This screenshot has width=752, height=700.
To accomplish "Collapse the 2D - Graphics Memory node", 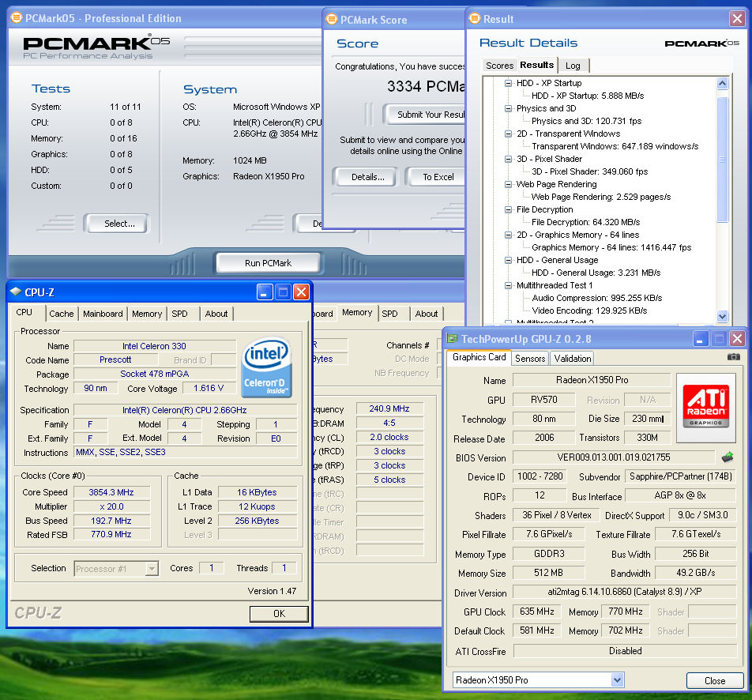I will click(508, 235).
